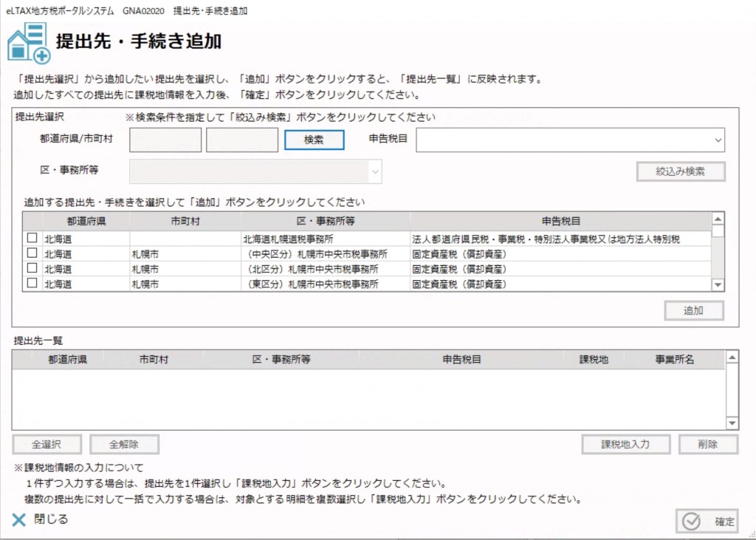This screenshot has height=540, width=756.
Task: Click the 絞込み検索 button
Action: tap(680, 171)
